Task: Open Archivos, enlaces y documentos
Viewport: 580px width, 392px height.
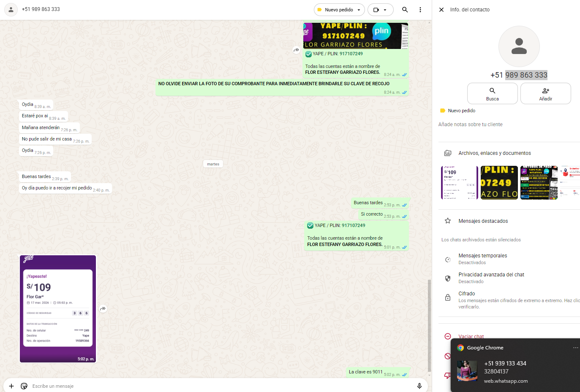Action: [x=494, y=153]
